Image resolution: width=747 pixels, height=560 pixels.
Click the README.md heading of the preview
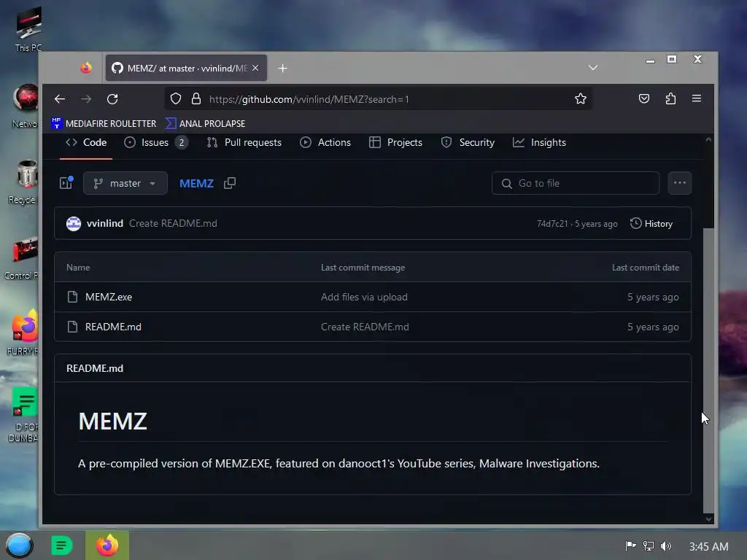[x=95, y=368]
